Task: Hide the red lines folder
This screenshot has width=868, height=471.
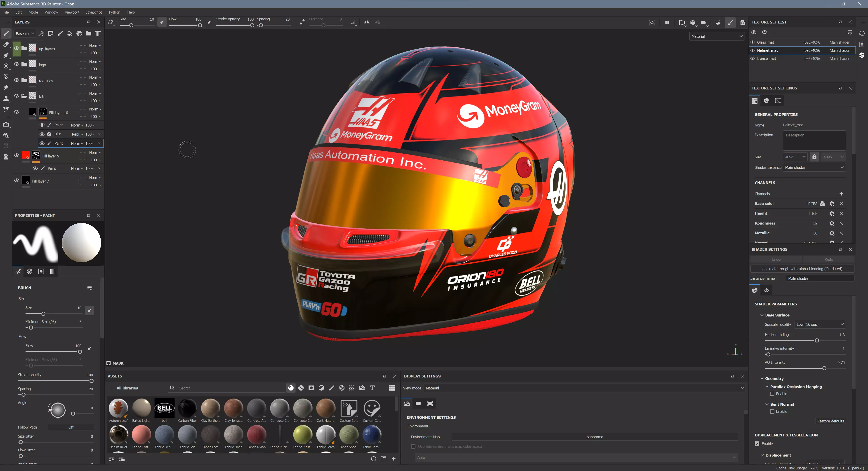Action: 17,80
